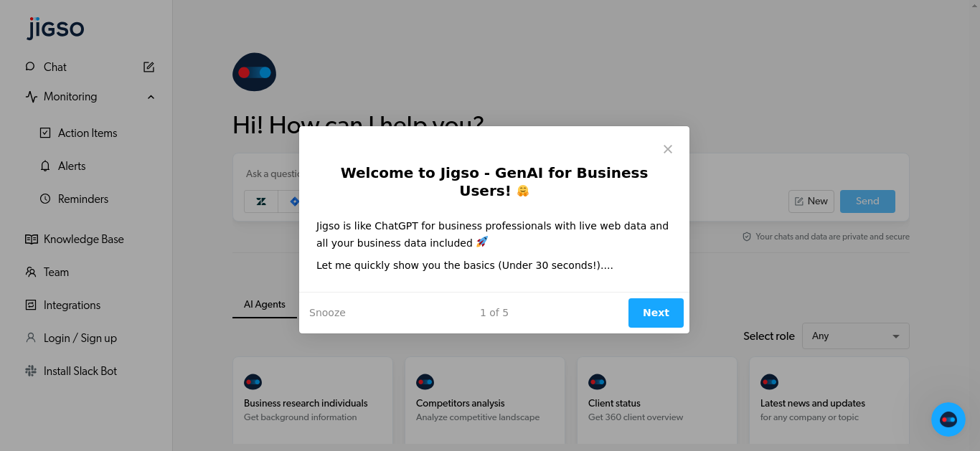This screenshot has width=980, height=451.
Task: Snooze the welcome tour
Action: click(x=327, y=313)
